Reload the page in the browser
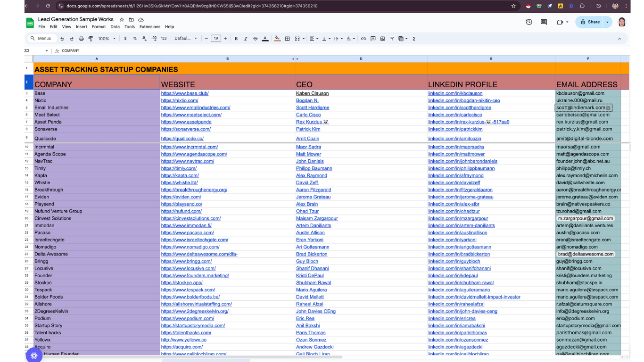The height and width of the screenshot is (362, 644). point(48,6)
